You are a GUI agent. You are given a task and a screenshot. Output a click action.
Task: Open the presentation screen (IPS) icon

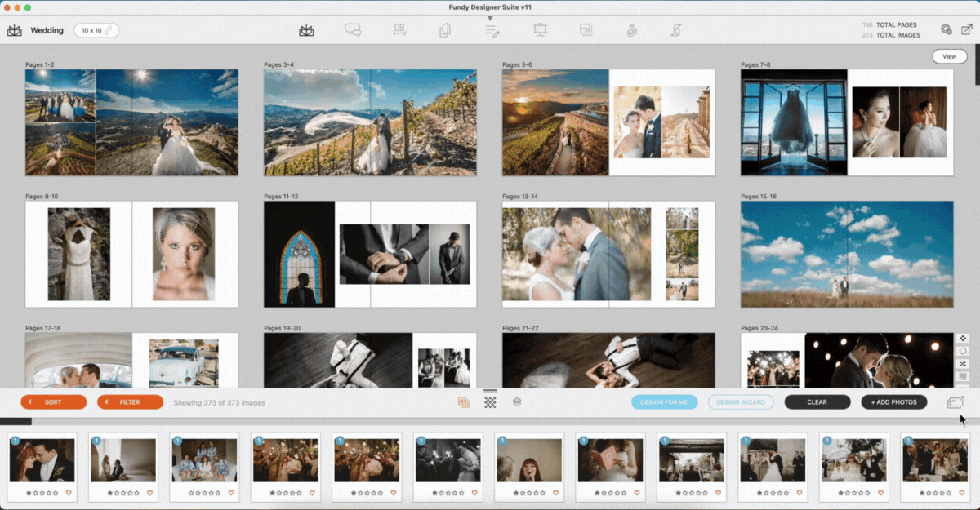coord(540,30)
